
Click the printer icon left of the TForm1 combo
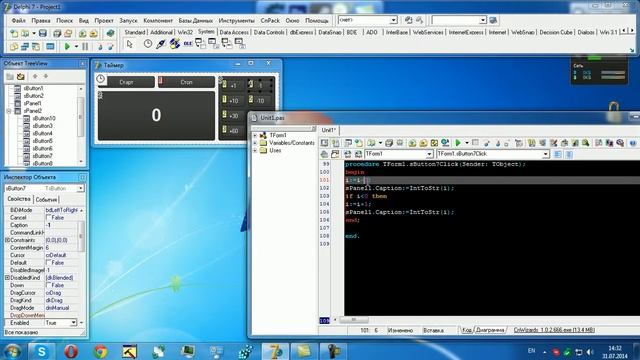[324, 154]
